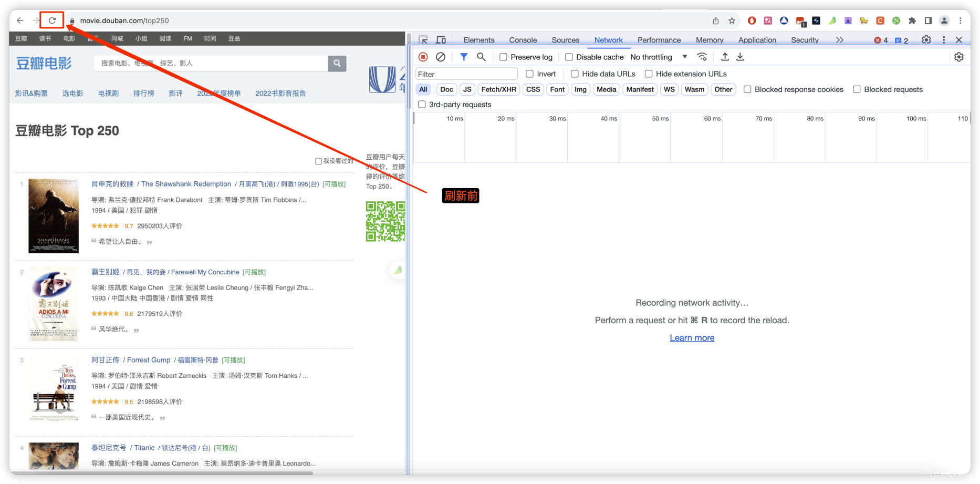Screen dimensions: 980x484
Task: Check the 我没看过的 checkbox
Action: click(318, 161)
